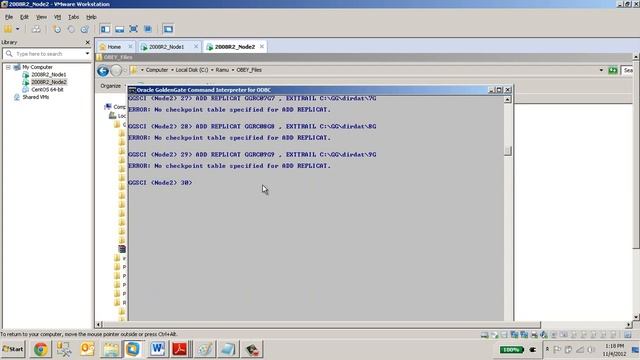
Task: Close the 2008R2_Node2 tab
Action: (262, 47)
